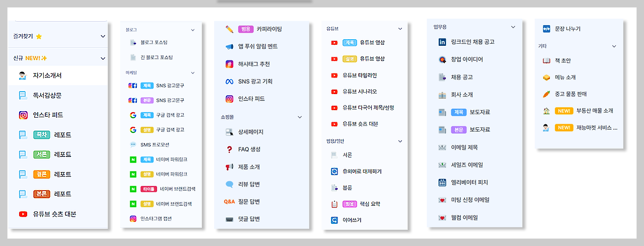The height and width of the screenshot is (246, 644).
Task: Click the Q&A icon beside 질문 답변
Action: pos(229,202)
